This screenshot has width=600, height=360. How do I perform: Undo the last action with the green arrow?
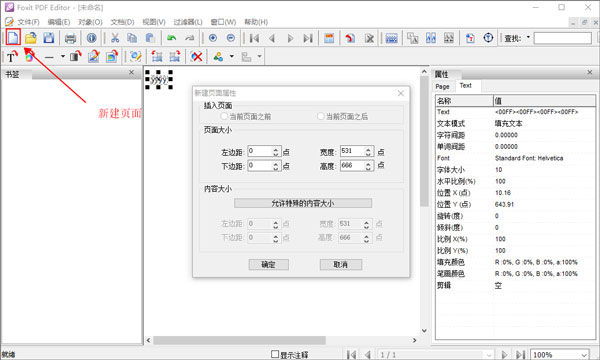coord(171,38)
